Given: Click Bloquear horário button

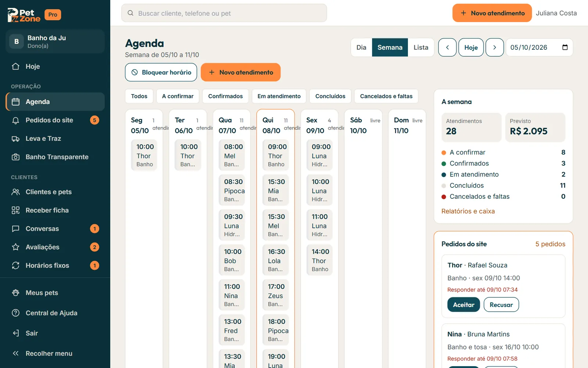Looking at the screenshot, I should 161,72.
